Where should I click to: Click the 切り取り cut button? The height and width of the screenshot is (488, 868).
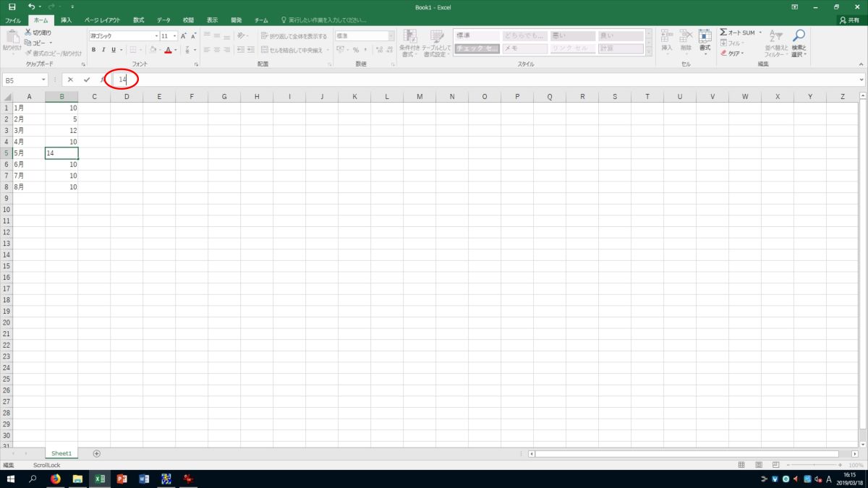point(38,33)
